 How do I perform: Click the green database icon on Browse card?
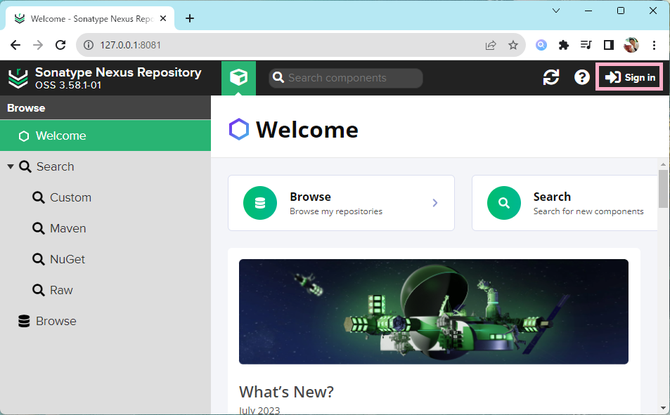pos(260,203)
